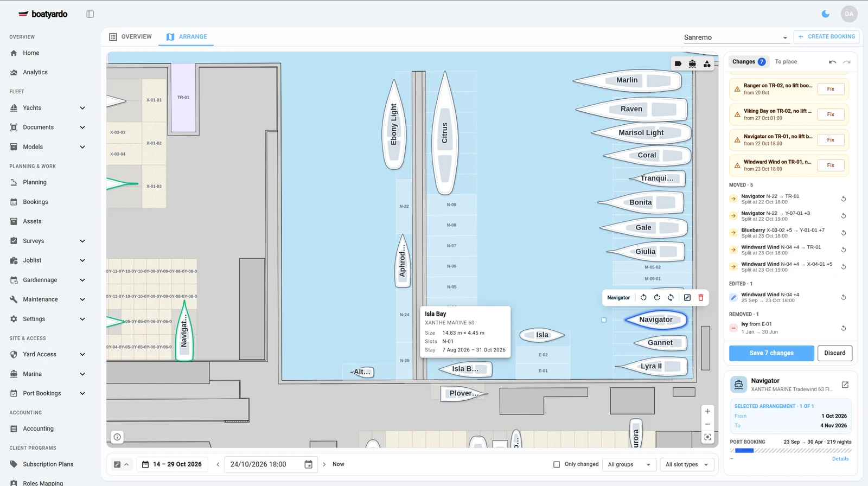Open Navigator booking details icon
This screenshot has width=868, height=486.
point(687,298)
